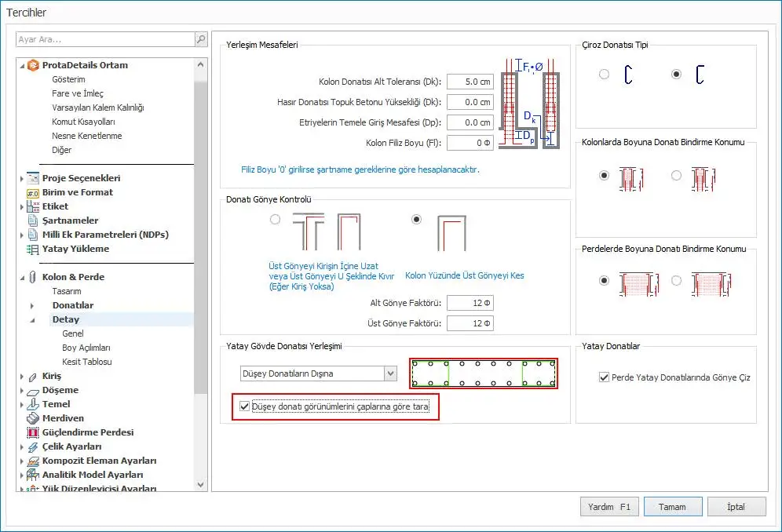The image size is (782, 532).
Task: Select Kolon Yüzünde Üst Gönyeyi Kes option
Action: 416,220
